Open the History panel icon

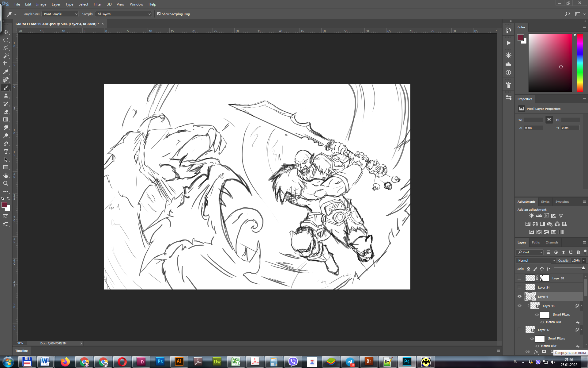pyautogui.click(x=508, y=30)
